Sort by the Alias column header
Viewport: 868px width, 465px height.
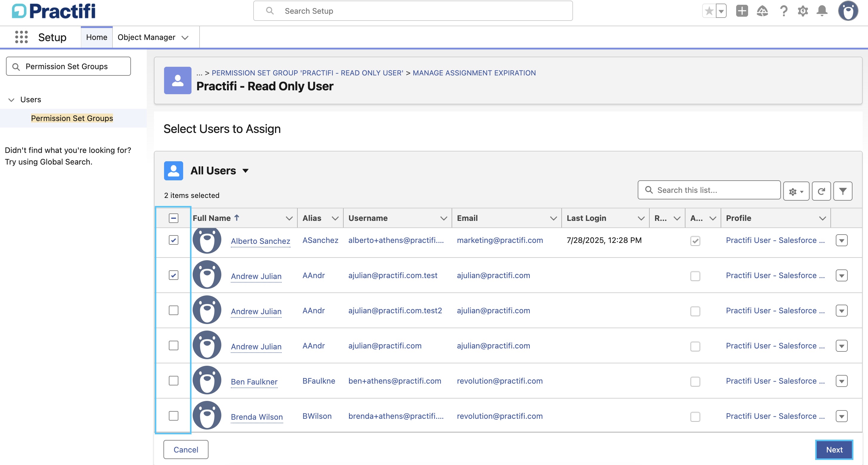(x=312, y=218)
